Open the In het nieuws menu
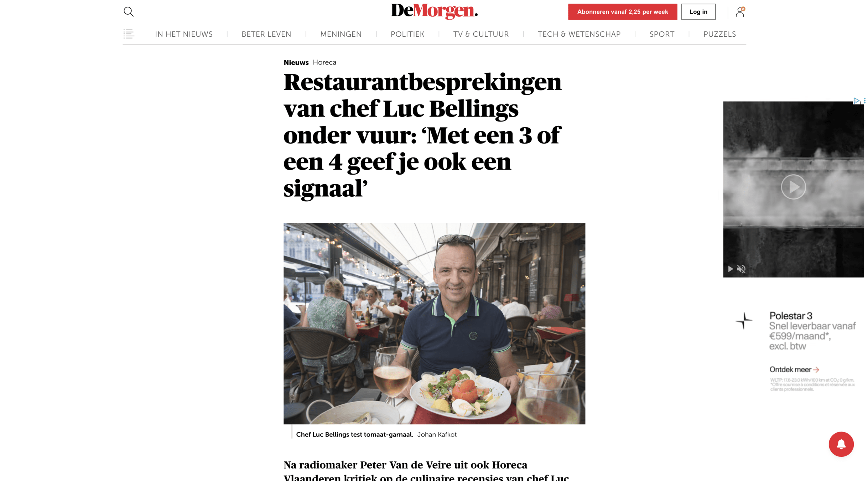 [184, 34]
